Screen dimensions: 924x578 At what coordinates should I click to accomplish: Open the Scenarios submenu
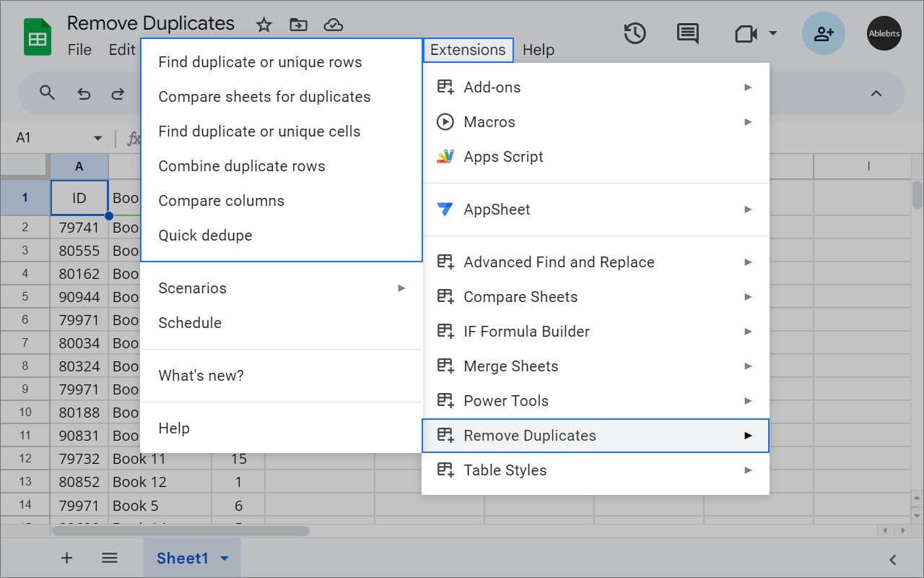click(x=282, y=288)
